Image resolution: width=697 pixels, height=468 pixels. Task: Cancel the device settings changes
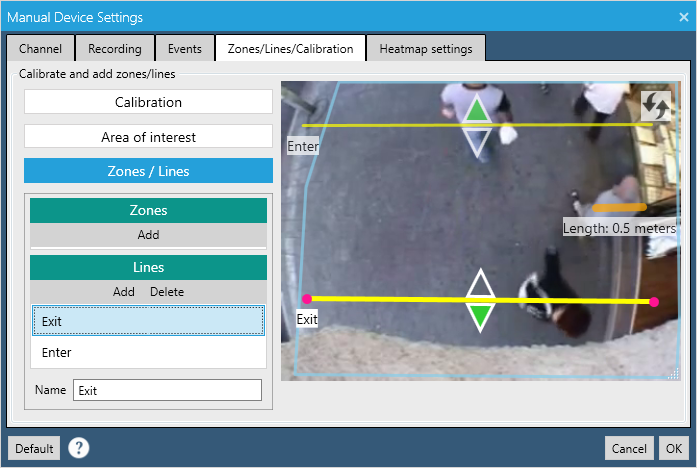click(x=629, y=448)
